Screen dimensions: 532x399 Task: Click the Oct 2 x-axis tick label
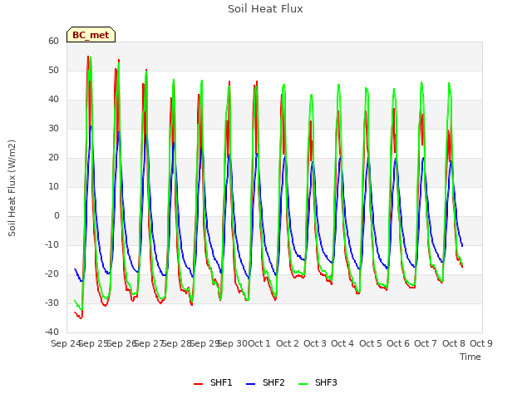pyautogui.click(x=288, y=343)
